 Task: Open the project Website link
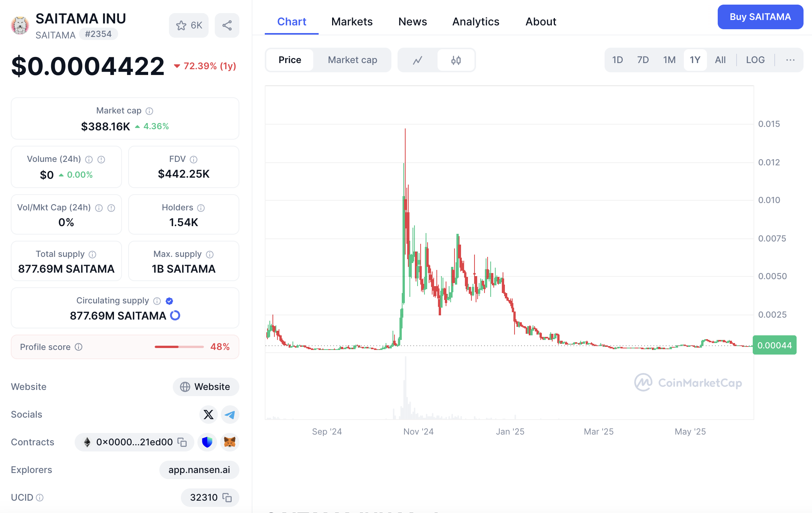point(206,387)
